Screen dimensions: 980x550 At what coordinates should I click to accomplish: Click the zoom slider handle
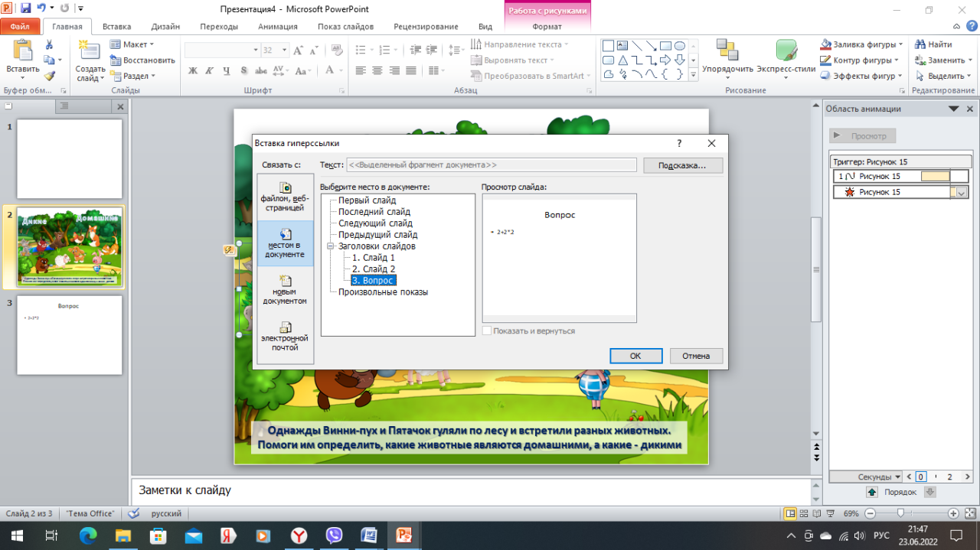[x=900, y=513]
